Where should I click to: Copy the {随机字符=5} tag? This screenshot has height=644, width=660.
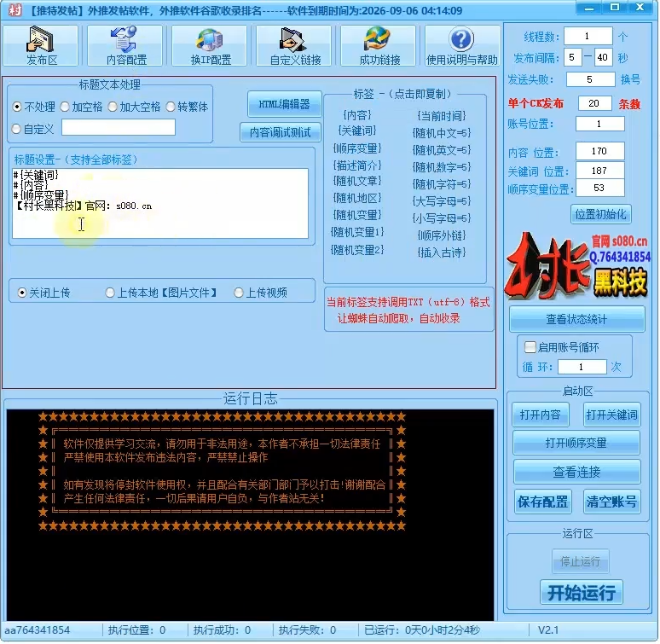click(x=442, y=184)
